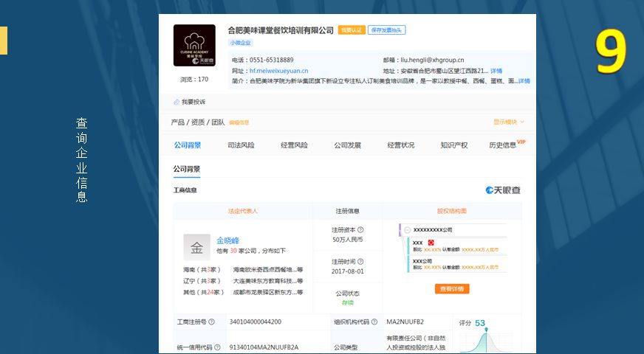The height and width of the screenshot is (354, 644).
Task: Switch to the 经营风险 tab
Action: point(294,145)
